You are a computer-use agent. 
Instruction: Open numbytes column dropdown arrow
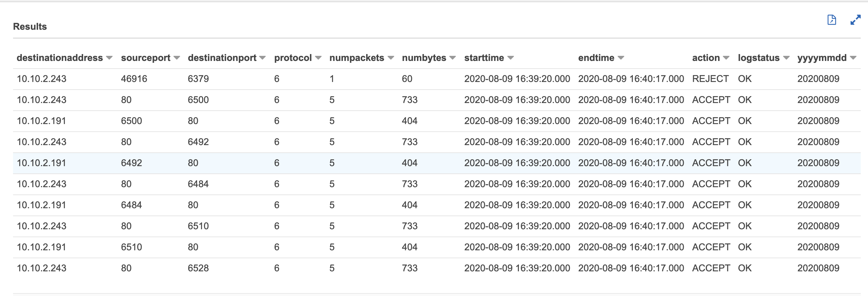tap(453, 58)
